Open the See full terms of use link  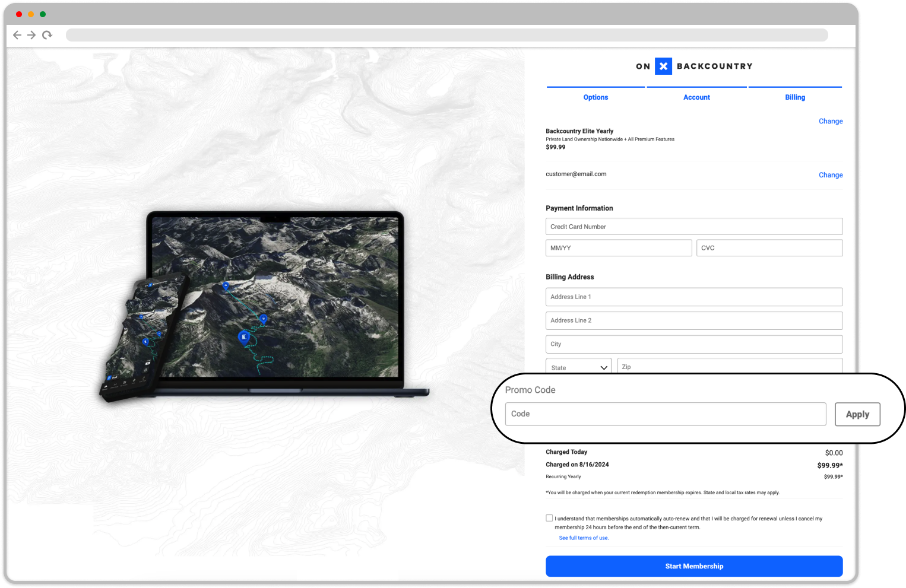[x=584, y=538]
